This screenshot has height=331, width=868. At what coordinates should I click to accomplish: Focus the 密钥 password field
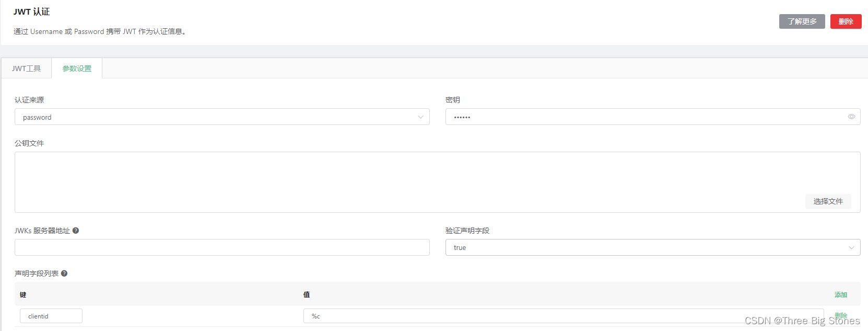[653, 117]
